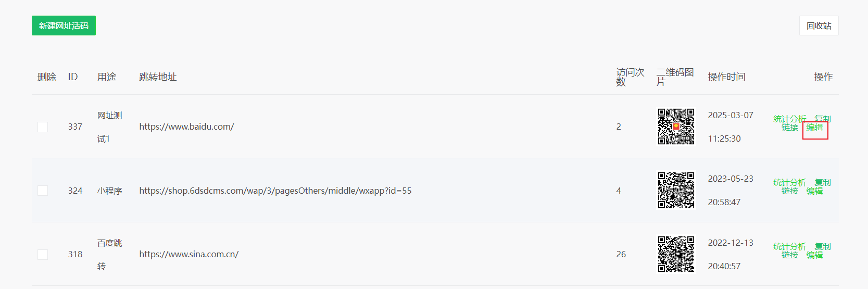The width and height of the screenshot is (868, 289).
Task: Tick the delete checkbox for ID 318
Action: [43, 254]
